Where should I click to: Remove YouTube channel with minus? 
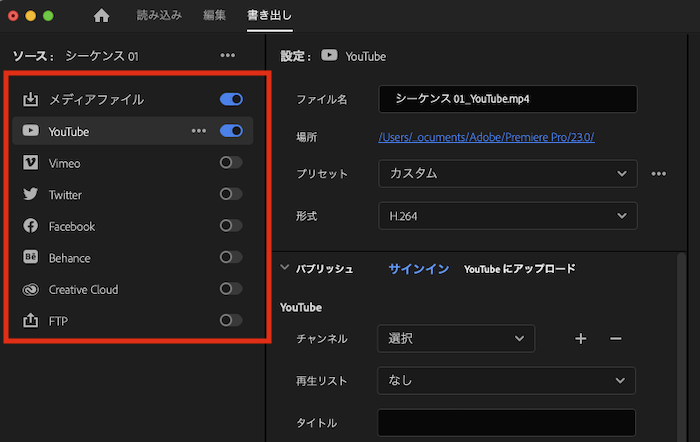(616, 339)
